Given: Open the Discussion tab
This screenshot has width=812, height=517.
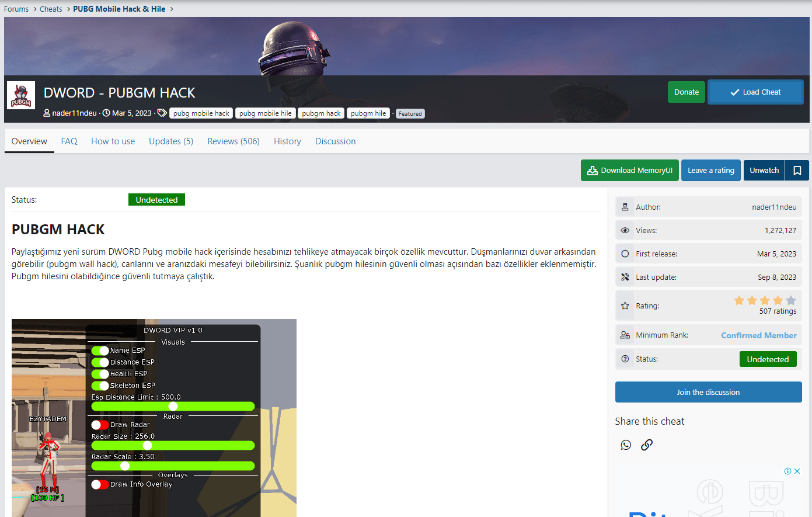Looking at the screenshot, I should [335, 141].
